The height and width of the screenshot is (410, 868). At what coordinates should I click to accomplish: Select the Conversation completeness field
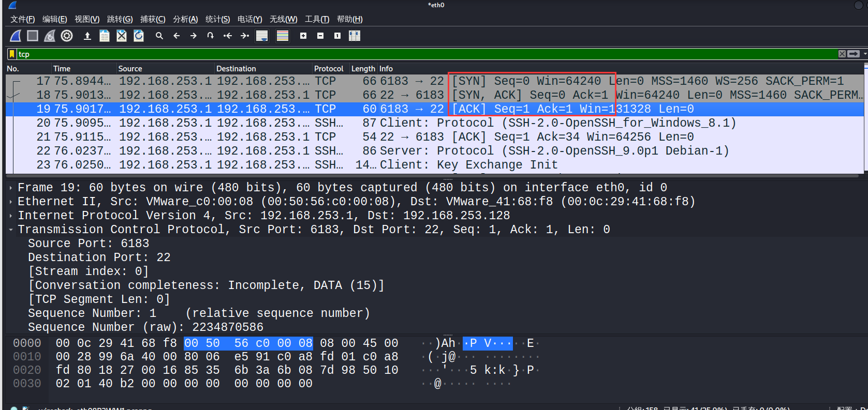(x=206, y=285)
